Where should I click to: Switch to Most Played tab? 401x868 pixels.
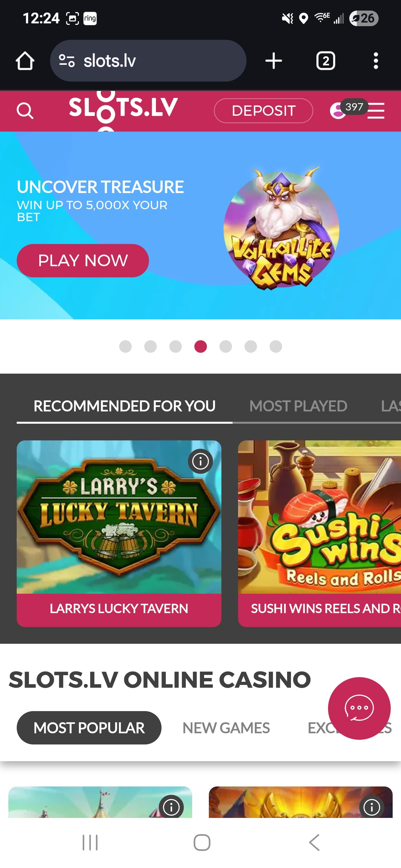298,406
